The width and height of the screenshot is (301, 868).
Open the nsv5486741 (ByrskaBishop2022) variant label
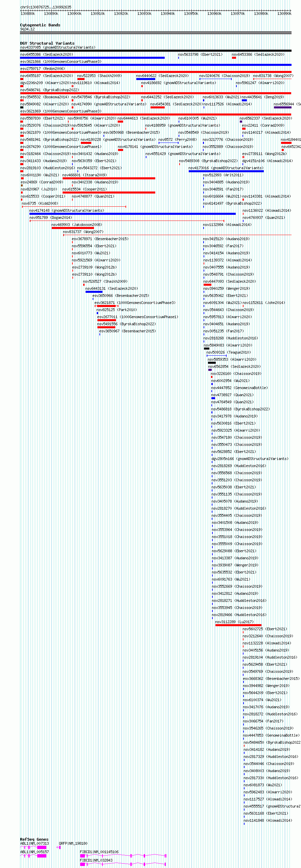(x=50, y=90)
